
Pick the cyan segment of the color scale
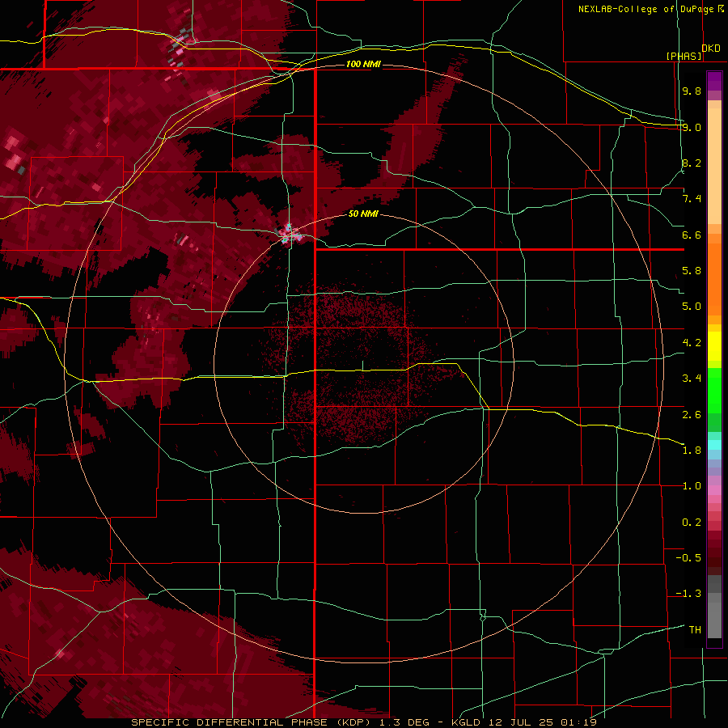(x=714, y=445)
